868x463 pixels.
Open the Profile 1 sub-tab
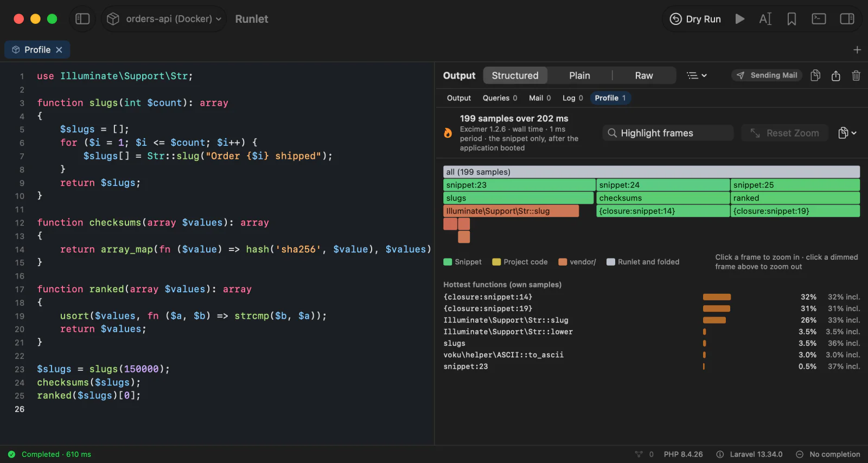610,98
